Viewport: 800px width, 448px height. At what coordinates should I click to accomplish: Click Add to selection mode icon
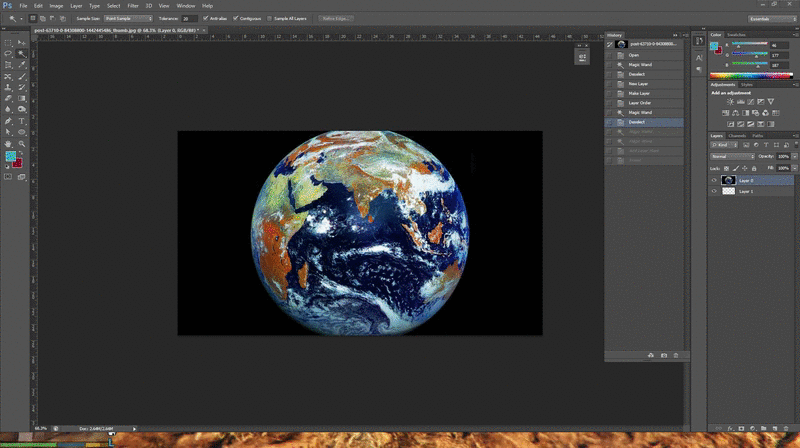[43, 18]
